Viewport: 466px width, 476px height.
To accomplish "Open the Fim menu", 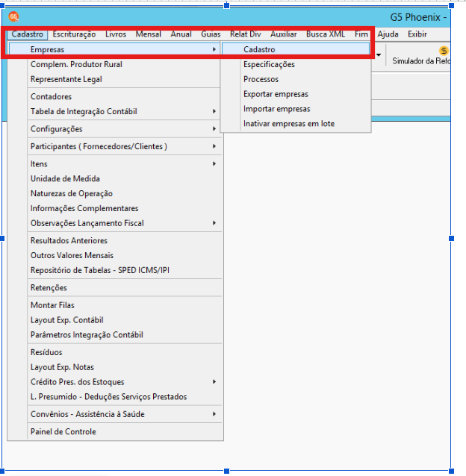I will point(361,34).
